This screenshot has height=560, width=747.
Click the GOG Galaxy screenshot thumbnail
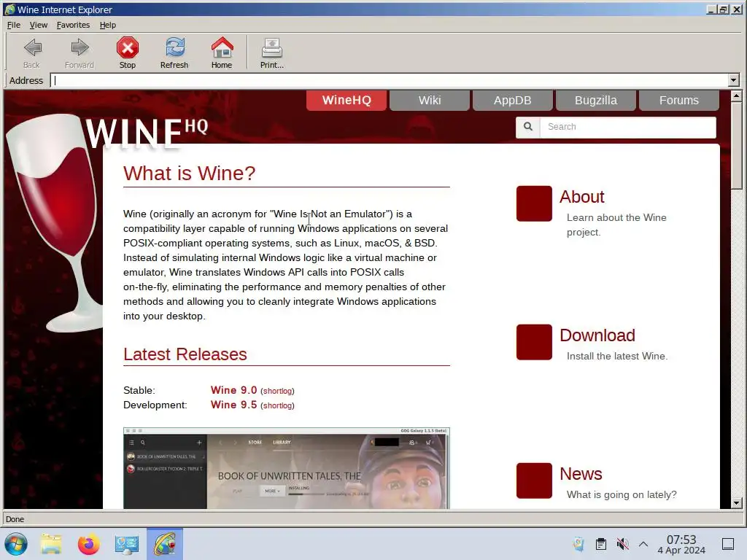pos(286,468)
